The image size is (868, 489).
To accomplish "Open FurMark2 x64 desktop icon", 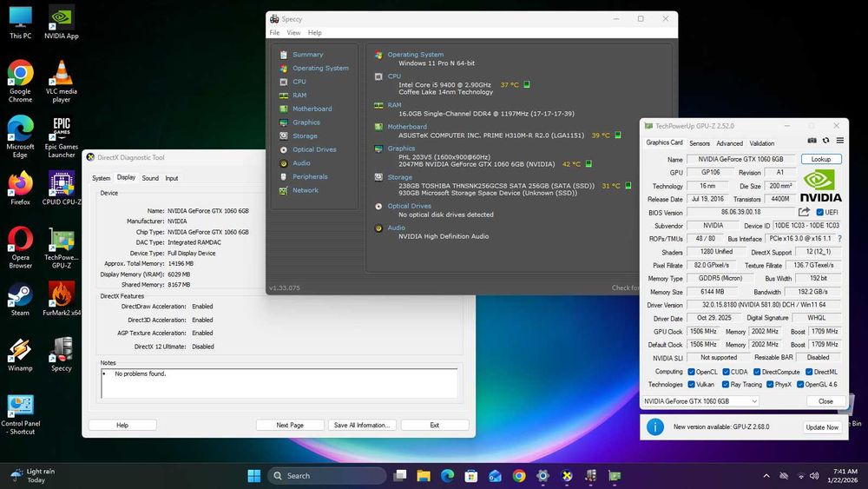I will tap(62, 299).
